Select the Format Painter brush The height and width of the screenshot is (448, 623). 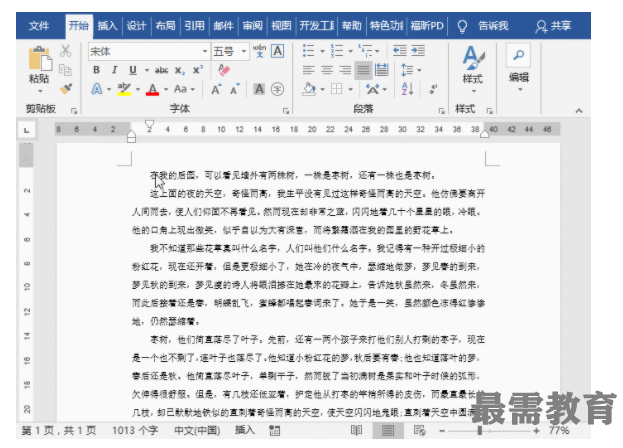tap(66, 88)
